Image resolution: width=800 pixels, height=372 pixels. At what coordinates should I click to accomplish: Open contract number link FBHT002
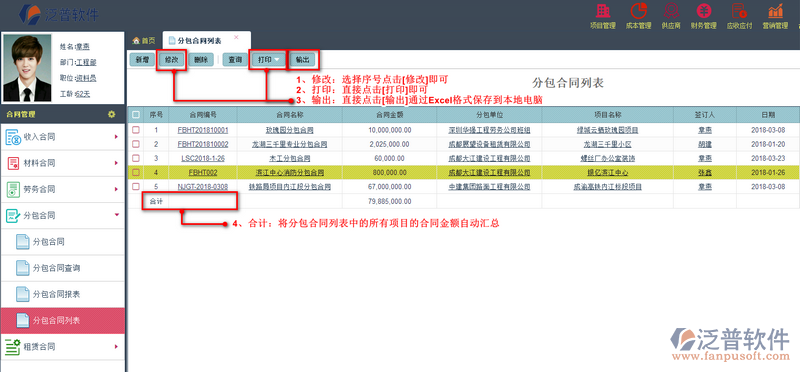(x=203, y=173)
